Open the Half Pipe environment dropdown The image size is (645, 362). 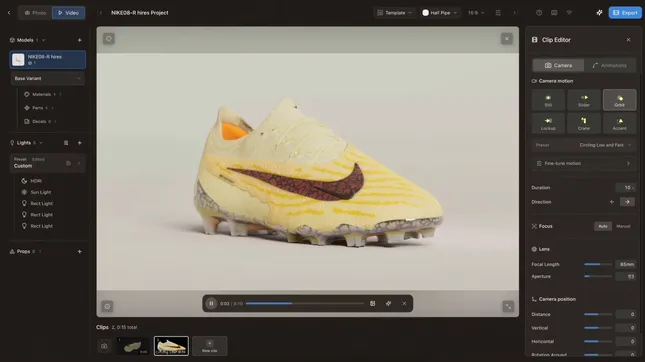point(439,13)
